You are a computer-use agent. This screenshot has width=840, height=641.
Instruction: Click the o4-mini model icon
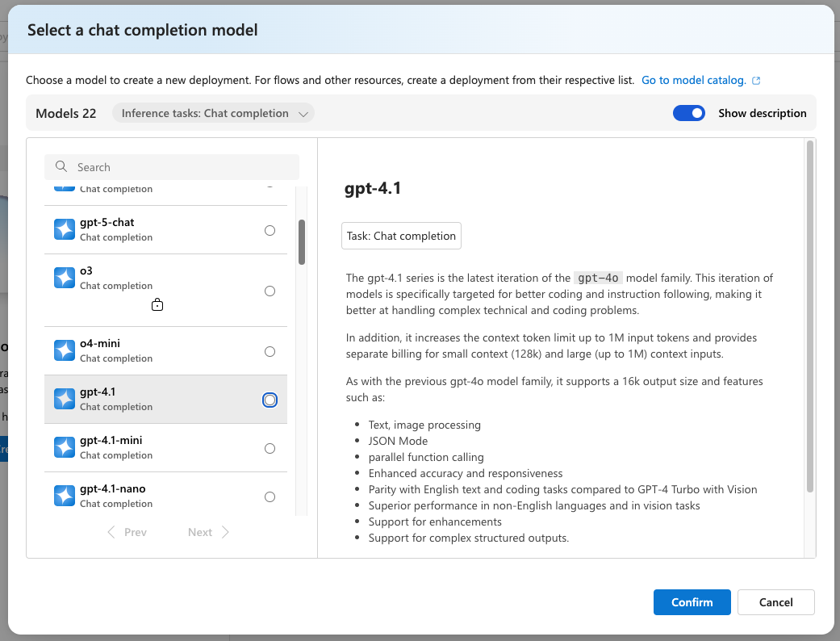[x=65, y=350]
